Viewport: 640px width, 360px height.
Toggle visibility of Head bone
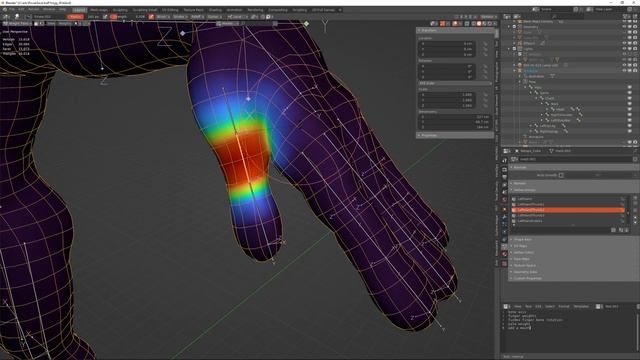(x=629, y=109)
